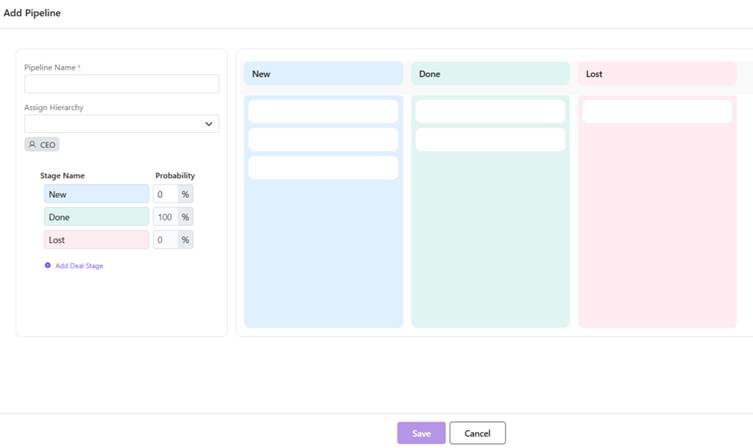This screenshot has width=753, height=448.
Task: Click the Lost column header in preview
Action: tap(657, 74)
